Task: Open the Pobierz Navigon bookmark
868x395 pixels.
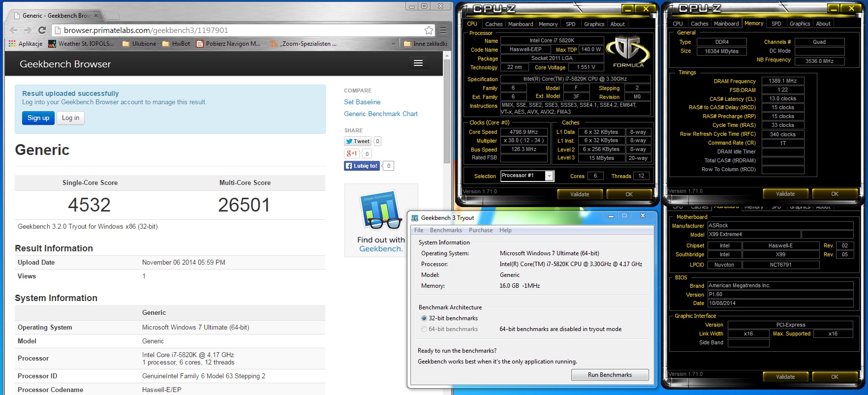Action: pos(228,44)
